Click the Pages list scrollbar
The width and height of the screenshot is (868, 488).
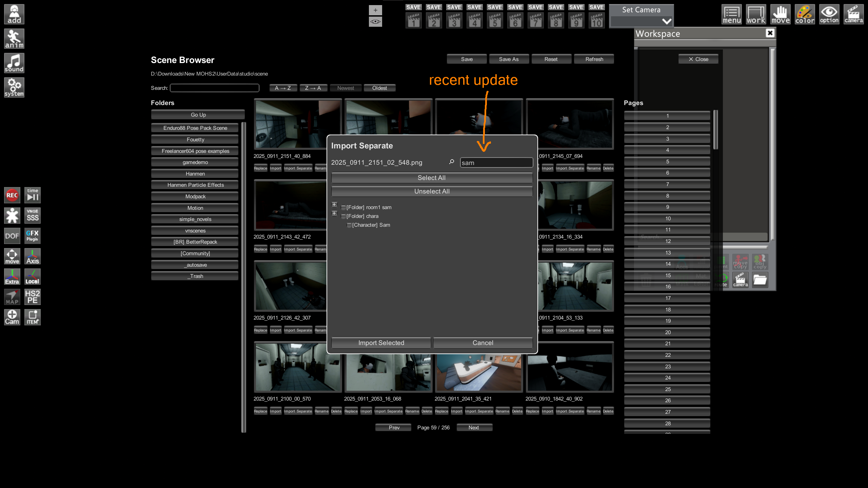[715, 129]
